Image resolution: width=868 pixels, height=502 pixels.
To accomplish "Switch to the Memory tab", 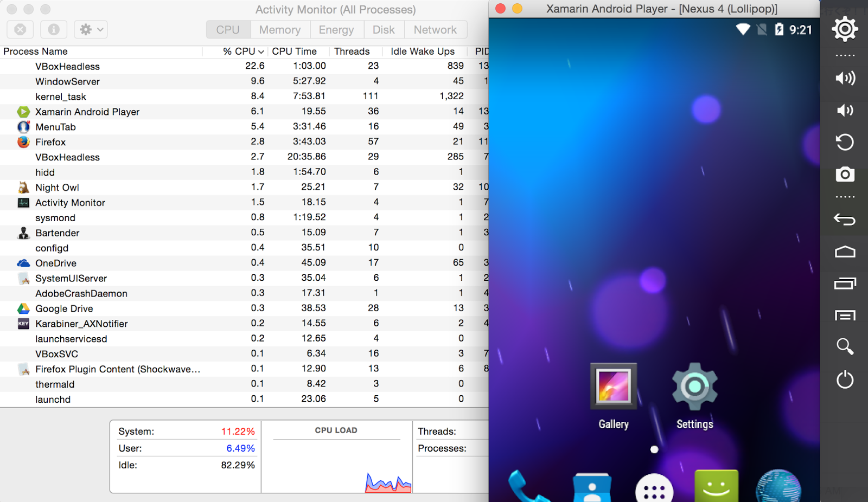I will click(x=280, y=30).
